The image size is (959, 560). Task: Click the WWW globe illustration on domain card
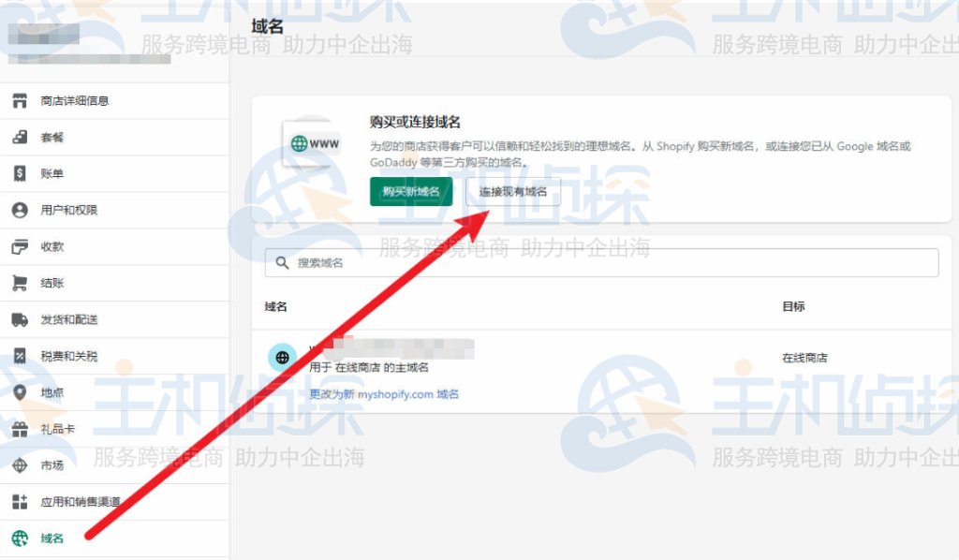[x=309, y=141]
